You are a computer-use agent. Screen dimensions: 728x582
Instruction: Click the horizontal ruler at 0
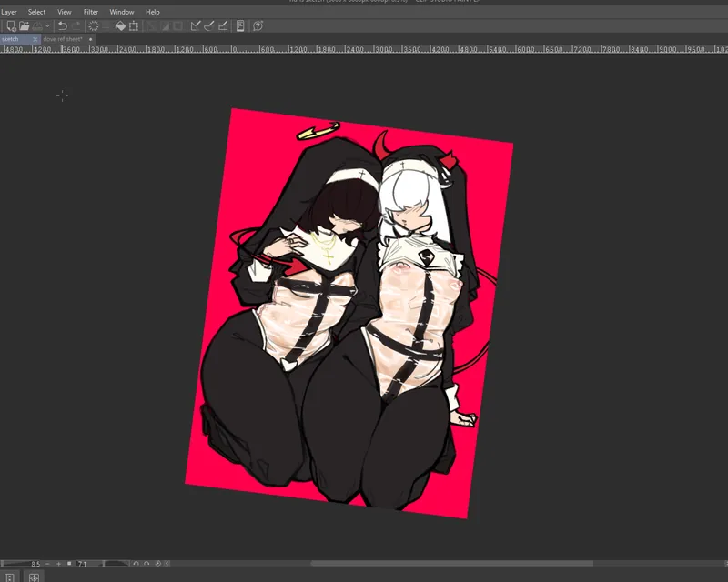point(234,49)
